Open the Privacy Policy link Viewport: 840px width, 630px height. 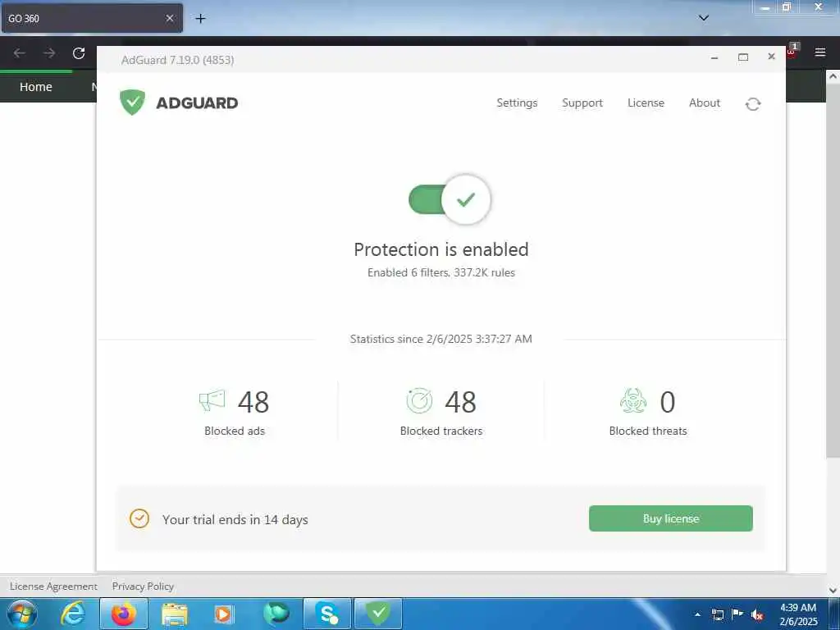point(143,587)
